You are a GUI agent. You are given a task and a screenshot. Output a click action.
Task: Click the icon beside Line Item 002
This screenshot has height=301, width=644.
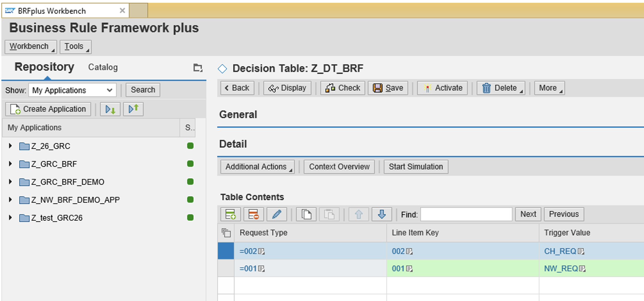pos(410,252)
